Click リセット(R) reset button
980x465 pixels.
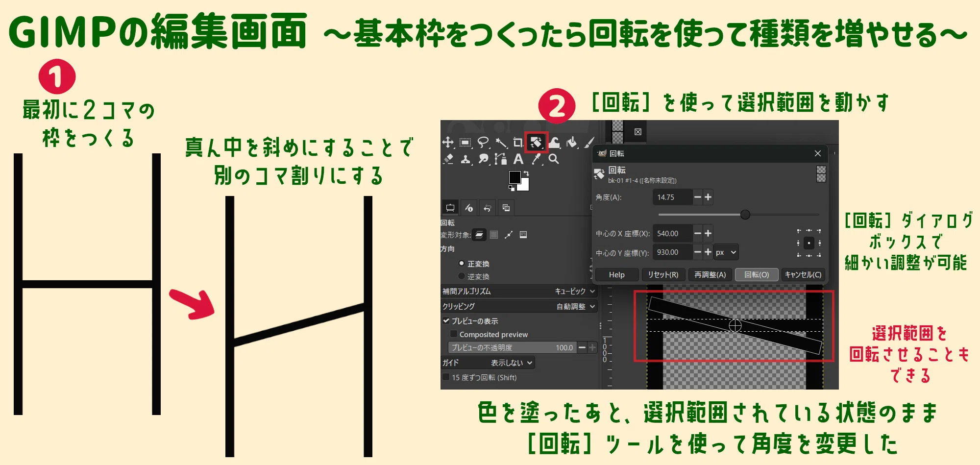pyautogui.click(x=663, y=275)
